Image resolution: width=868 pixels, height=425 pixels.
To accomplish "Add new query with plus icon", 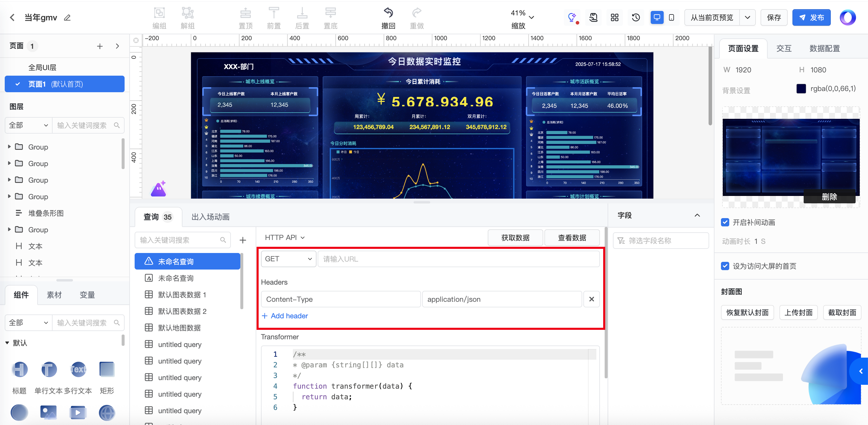I will coord(243,240).
